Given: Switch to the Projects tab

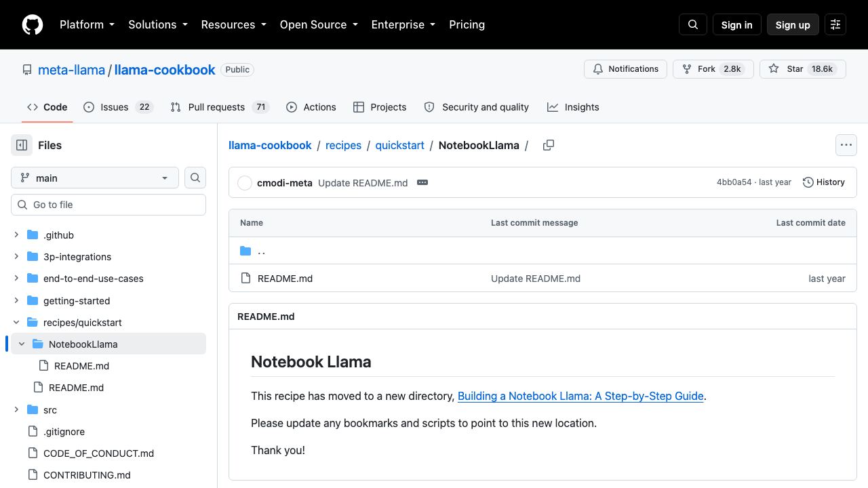Looking at the screenshot, I should pyautogui.click(x=380, y=107).
